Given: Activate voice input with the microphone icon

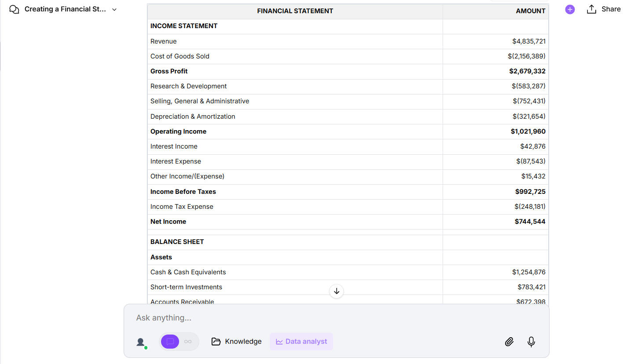Looking at the screenshot, I should tap(531, 342).
